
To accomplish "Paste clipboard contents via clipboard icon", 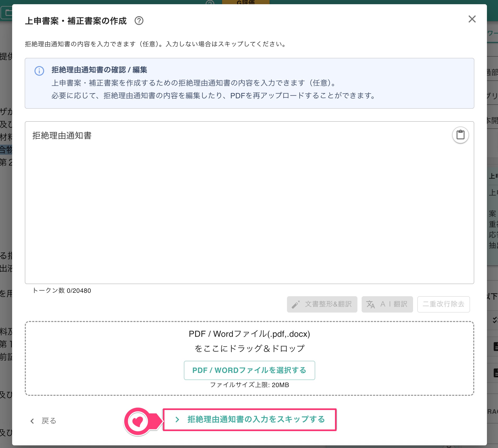I will point(460,135).
